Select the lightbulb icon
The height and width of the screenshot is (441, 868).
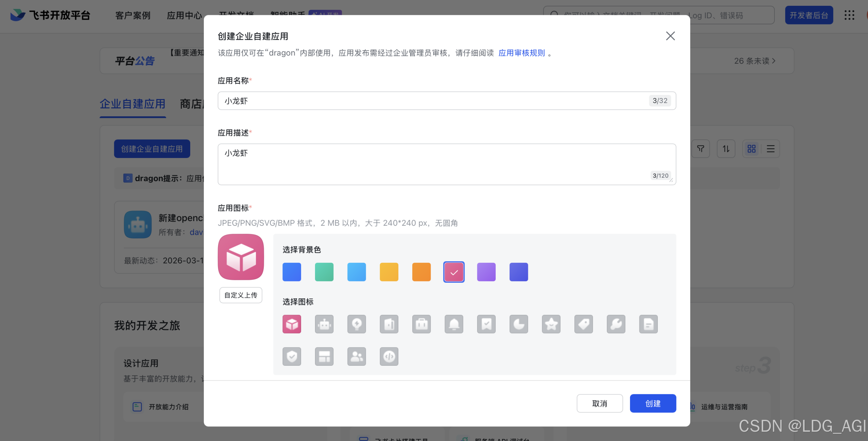pyautogui.click(x=356, y=324)
